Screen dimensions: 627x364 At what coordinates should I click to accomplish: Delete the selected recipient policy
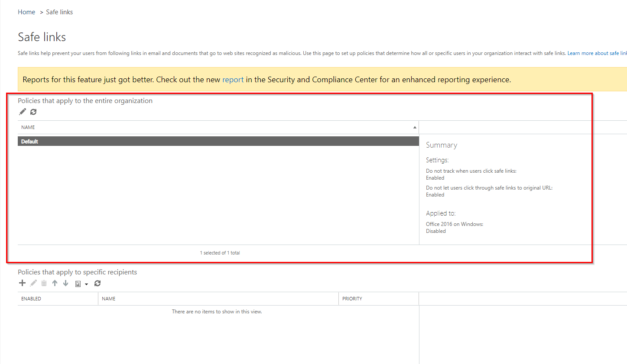point(44,283)
